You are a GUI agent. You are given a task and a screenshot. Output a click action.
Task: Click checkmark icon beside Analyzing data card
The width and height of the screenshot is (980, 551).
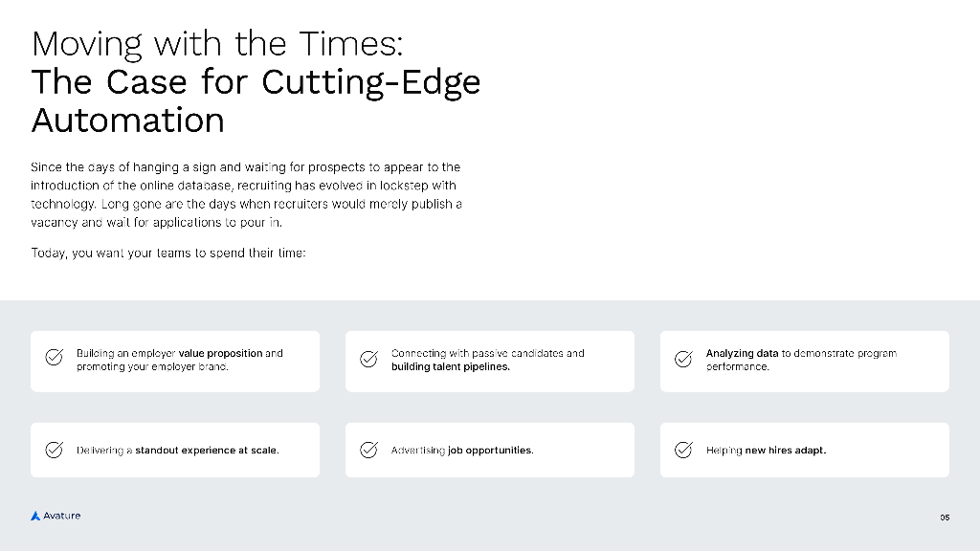click(x=683, y=359)
